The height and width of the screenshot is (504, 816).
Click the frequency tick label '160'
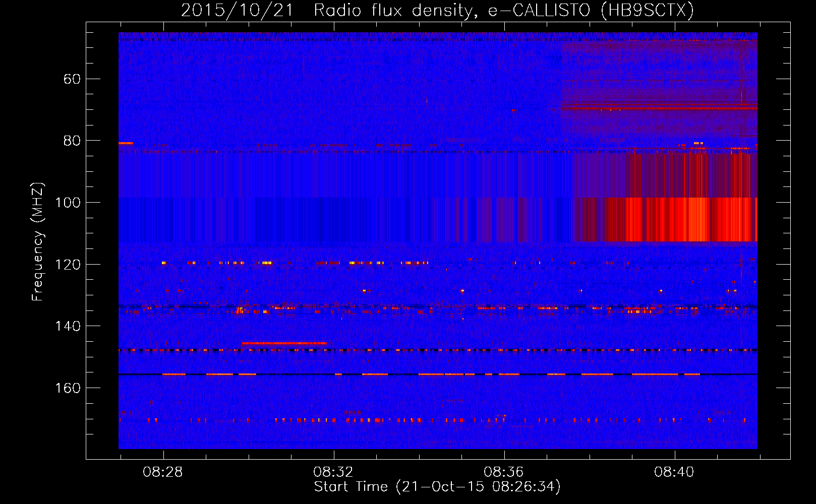click(x=68, y=388)
